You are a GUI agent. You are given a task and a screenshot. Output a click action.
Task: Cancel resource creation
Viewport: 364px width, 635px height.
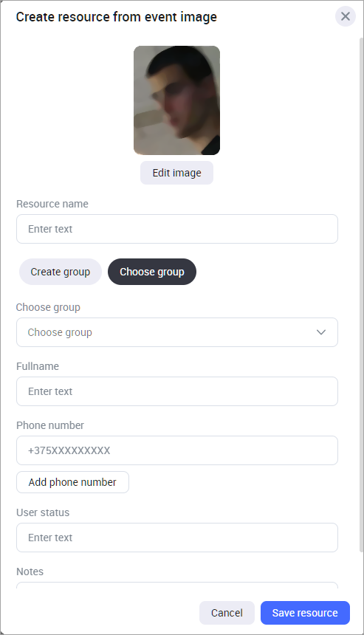pos(227,613)
